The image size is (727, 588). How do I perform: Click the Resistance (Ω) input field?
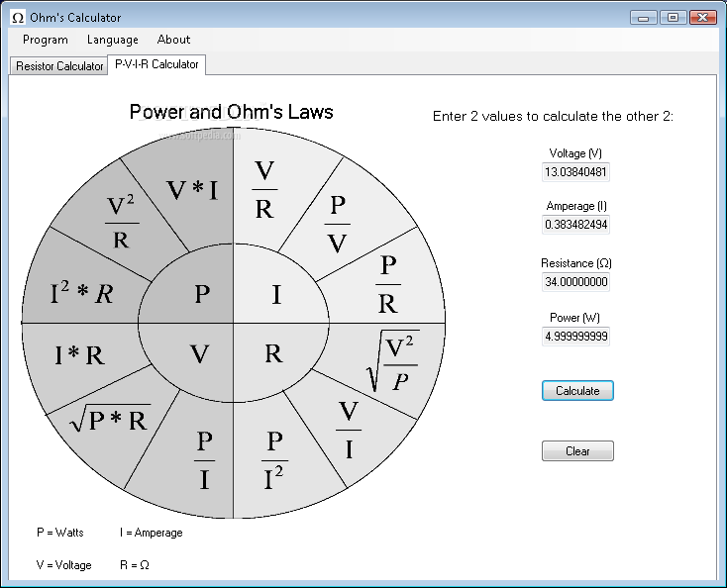tap(575, 282)
